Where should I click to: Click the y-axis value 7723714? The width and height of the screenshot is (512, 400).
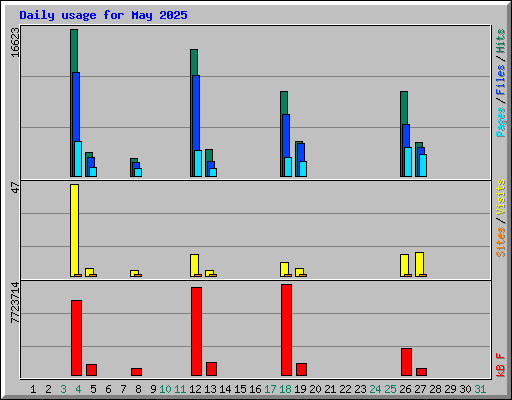pyautogui.click(x=15, y=302)
